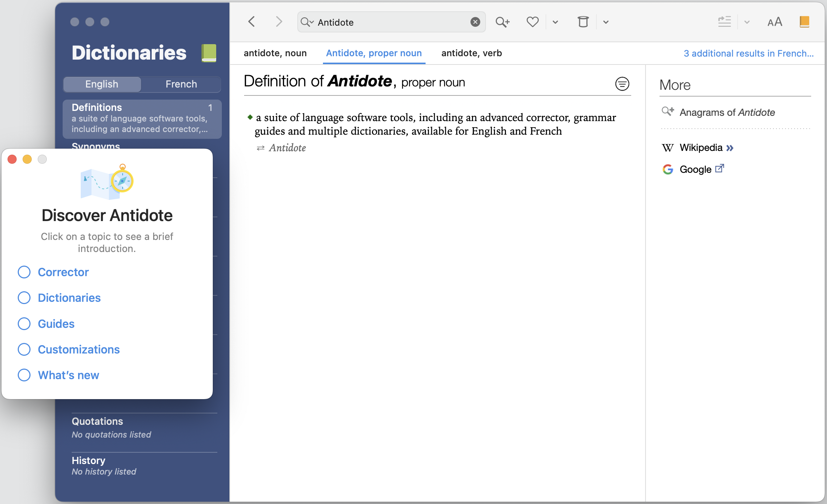Select the Customizations topic circle
Screen dimensions: 827x504
(24, 349)
